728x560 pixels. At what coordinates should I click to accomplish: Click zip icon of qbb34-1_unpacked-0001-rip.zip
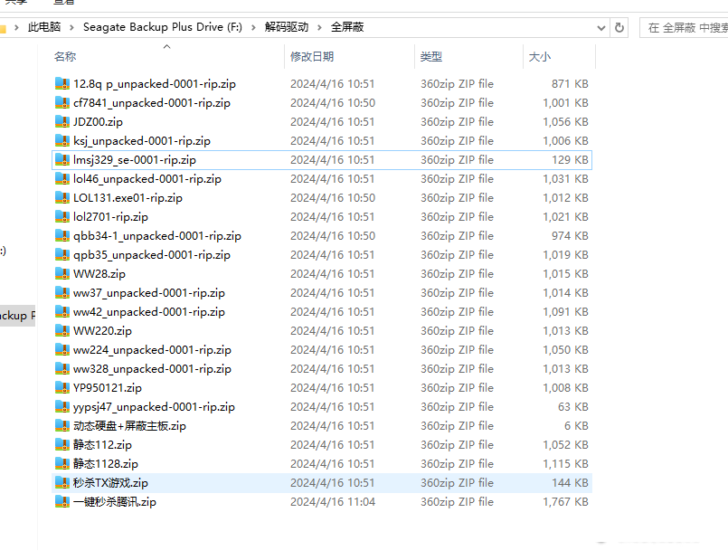click(x=62, y=236)
